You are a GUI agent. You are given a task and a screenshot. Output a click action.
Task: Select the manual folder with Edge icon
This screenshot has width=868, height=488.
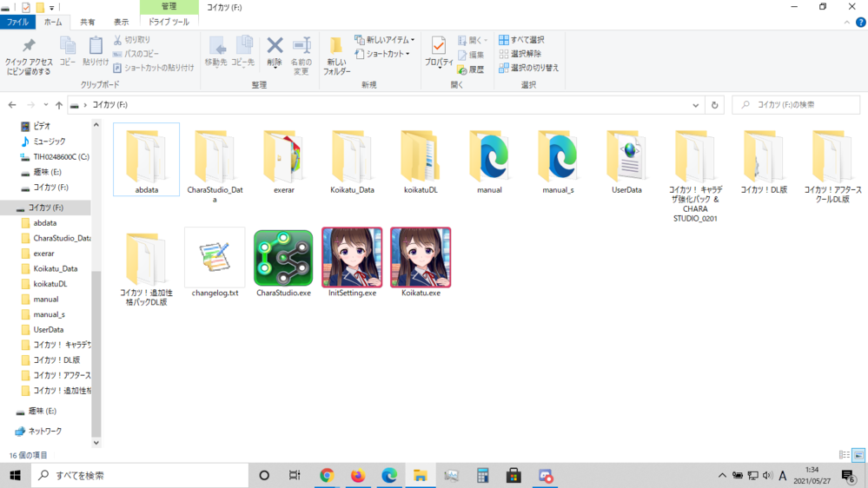(489, 161)
